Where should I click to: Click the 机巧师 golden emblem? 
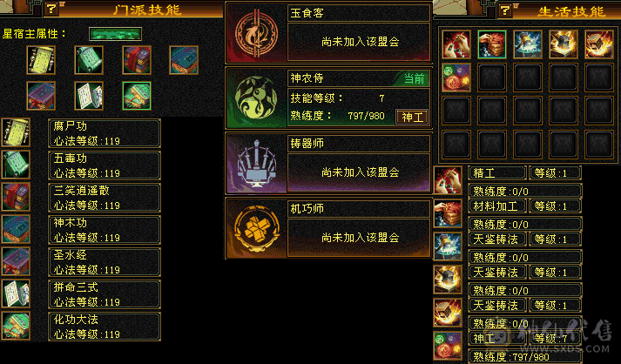tap(256, 228)
